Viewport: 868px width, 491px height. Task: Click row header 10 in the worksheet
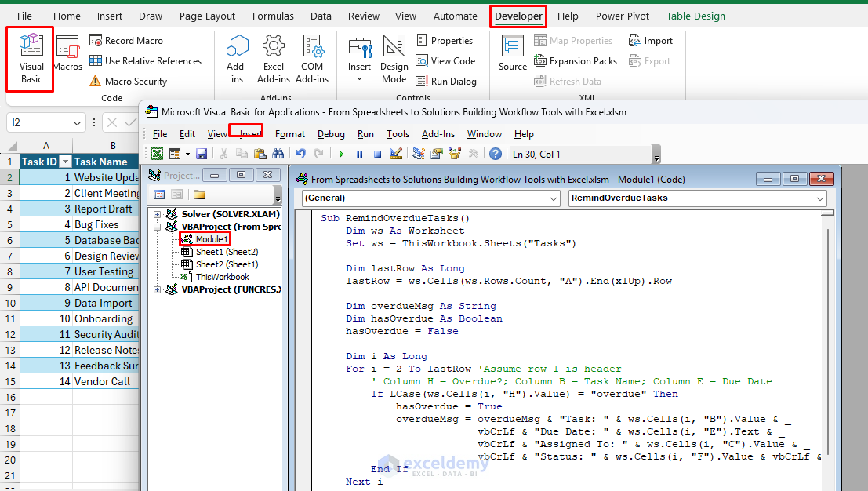pos(10,303)
